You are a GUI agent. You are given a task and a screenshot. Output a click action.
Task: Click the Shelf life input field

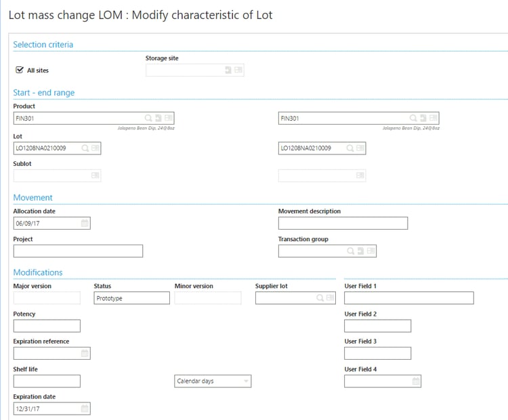coord(47,381)
